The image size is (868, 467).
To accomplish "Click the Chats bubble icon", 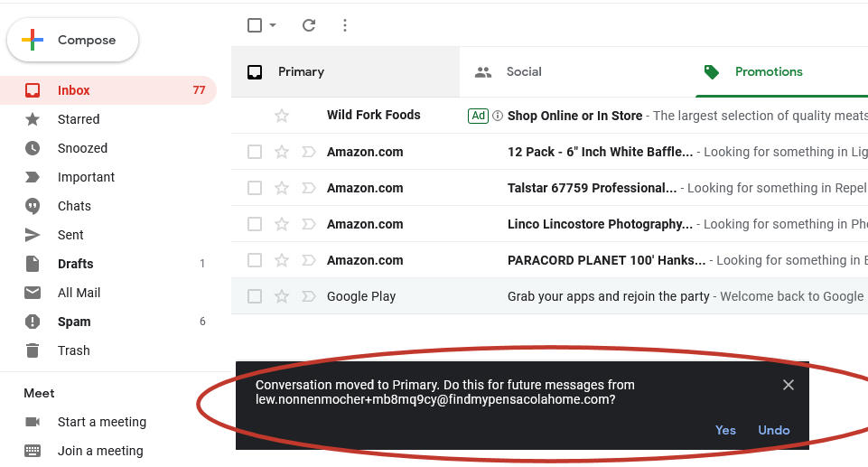I will point(33,206).
